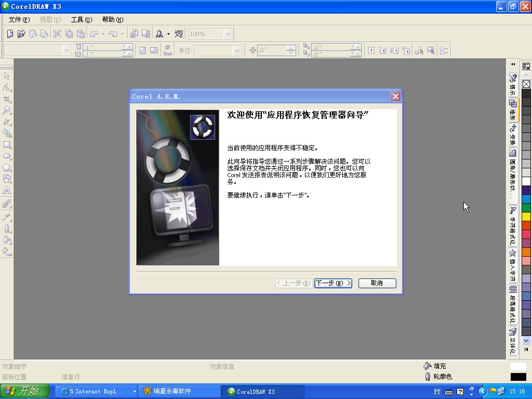Viewport: 532px width, 399px height.
Task: Click the Undo arrow icon
Action: pyautogui.click(x=94, y=34)
